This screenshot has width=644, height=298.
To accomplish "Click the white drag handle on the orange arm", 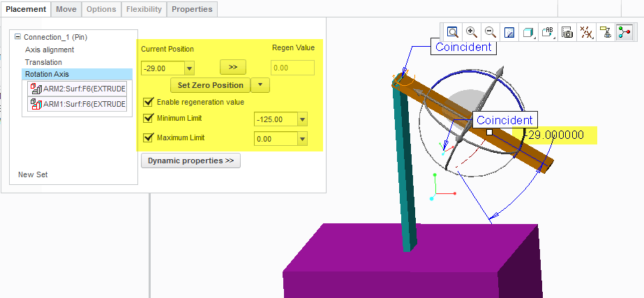I will tap(489, 132).
